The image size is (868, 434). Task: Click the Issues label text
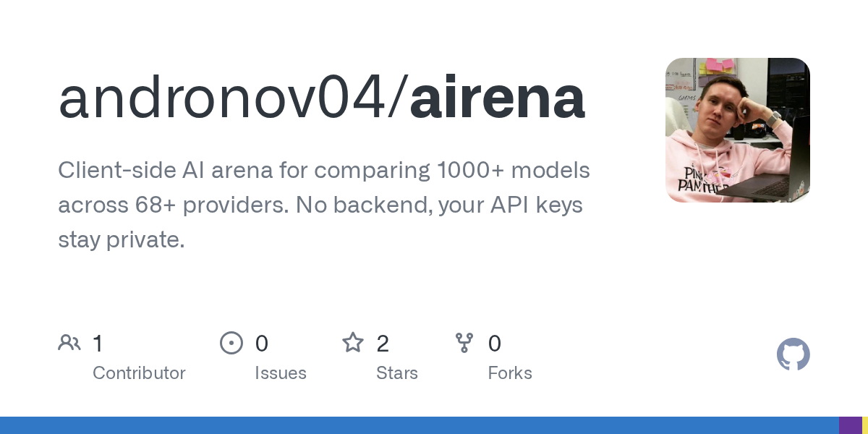281,373
